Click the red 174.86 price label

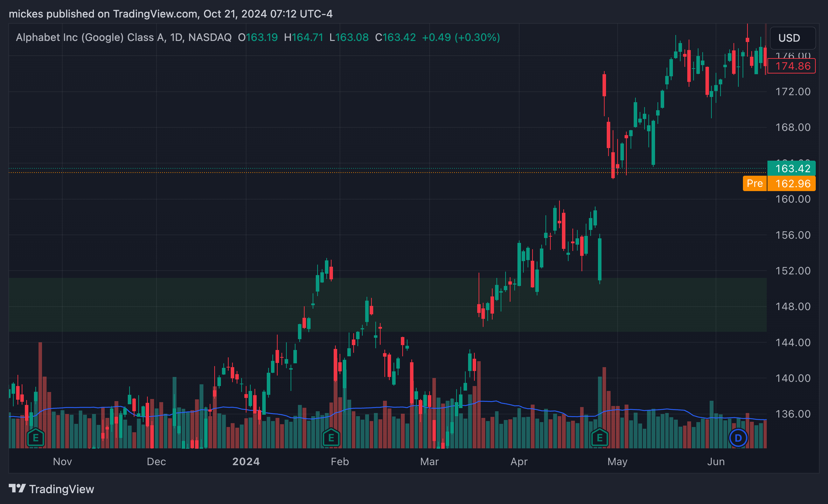coord(791,66)
